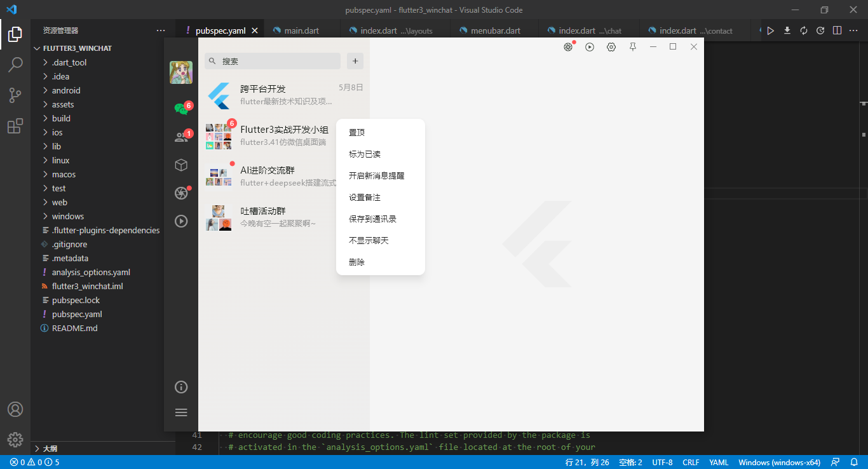Click the UTF-8 encoding in status bar
The image size is (868, 469).
click(x=662, y=462)
